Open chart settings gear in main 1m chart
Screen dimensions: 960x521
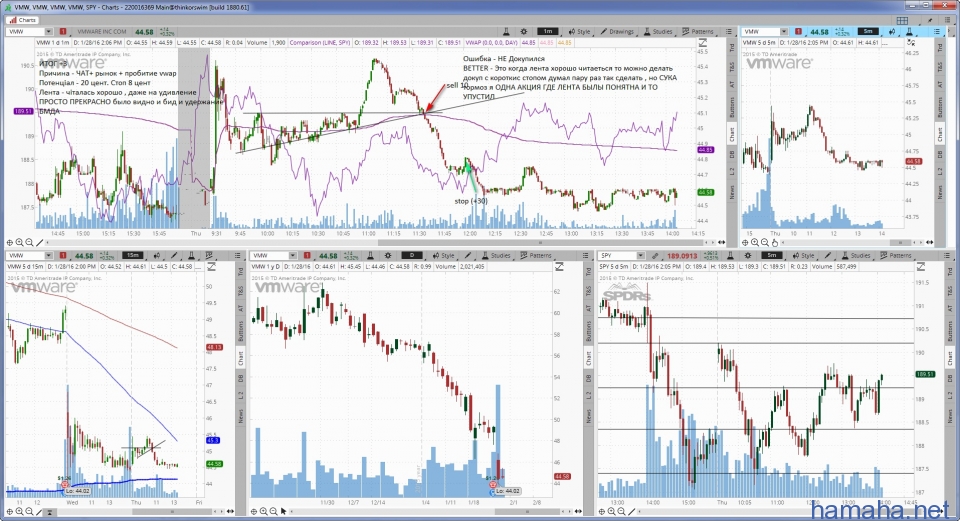point(524,32)
